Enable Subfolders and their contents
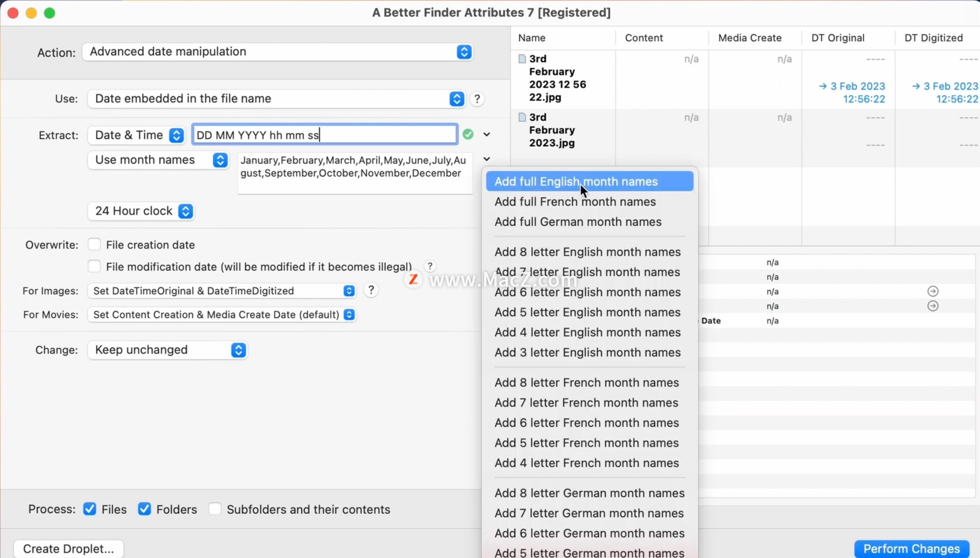The image size is (980, 558). (215, 509)
